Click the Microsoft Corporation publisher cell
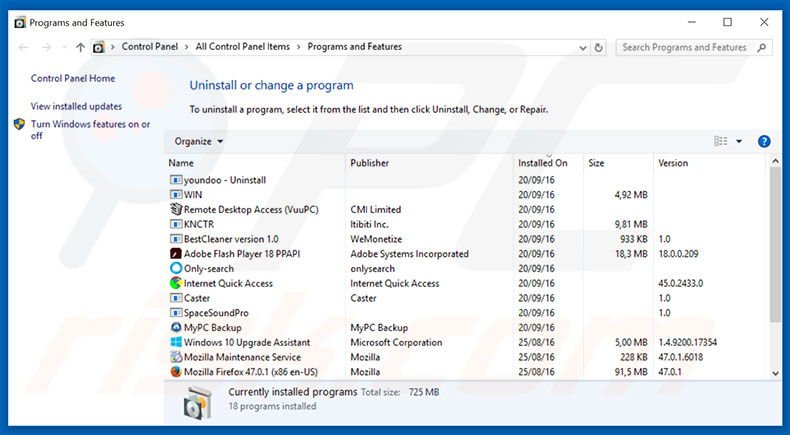Image resolution: width=790 pixels, height=435 pixels. tap(396, 342)
